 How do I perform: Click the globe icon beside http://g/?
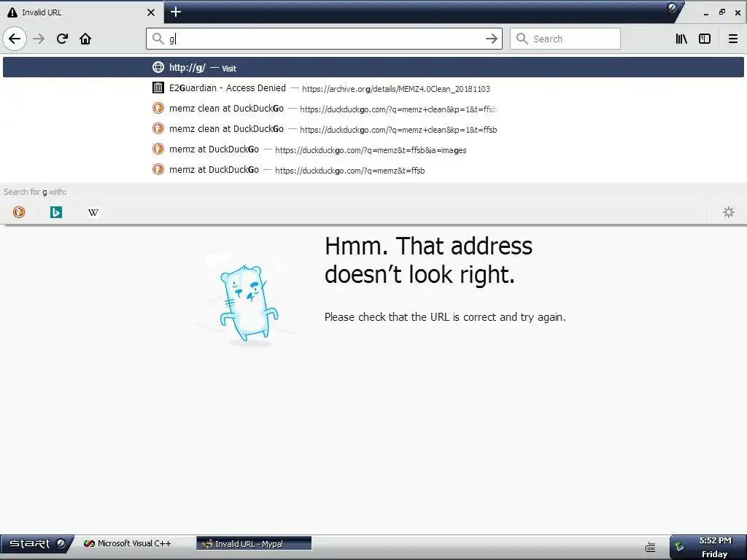tap(158, 67)
